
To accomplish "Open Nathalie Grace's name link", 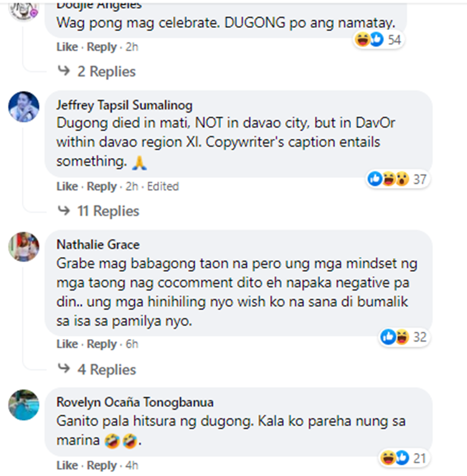I will pyautogui.click(x=98, y=245).
